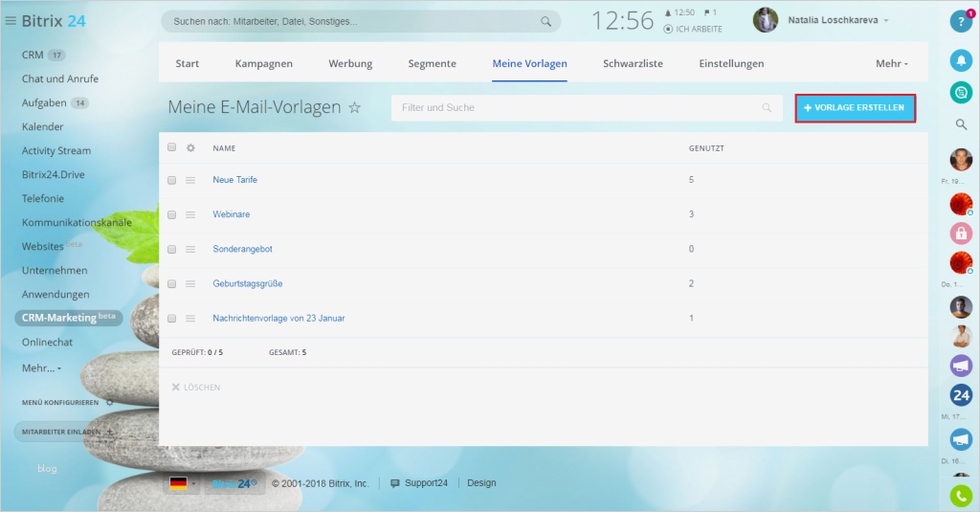
Task: Click the Vorlage erstellen button
Action: tap(855, 108)
